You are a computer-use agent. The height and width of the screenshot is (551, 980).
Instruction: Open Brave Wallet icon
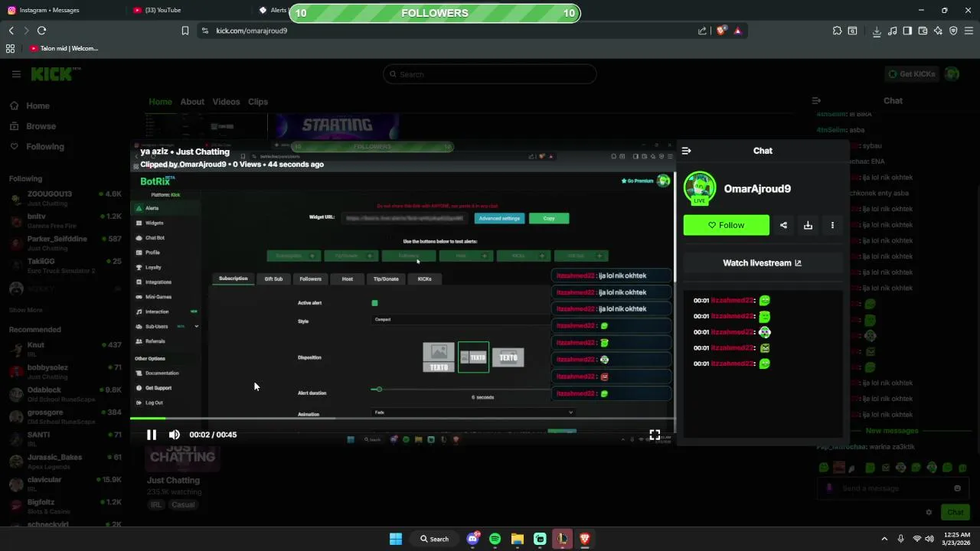pyautogui.click(x=923, y=31)
